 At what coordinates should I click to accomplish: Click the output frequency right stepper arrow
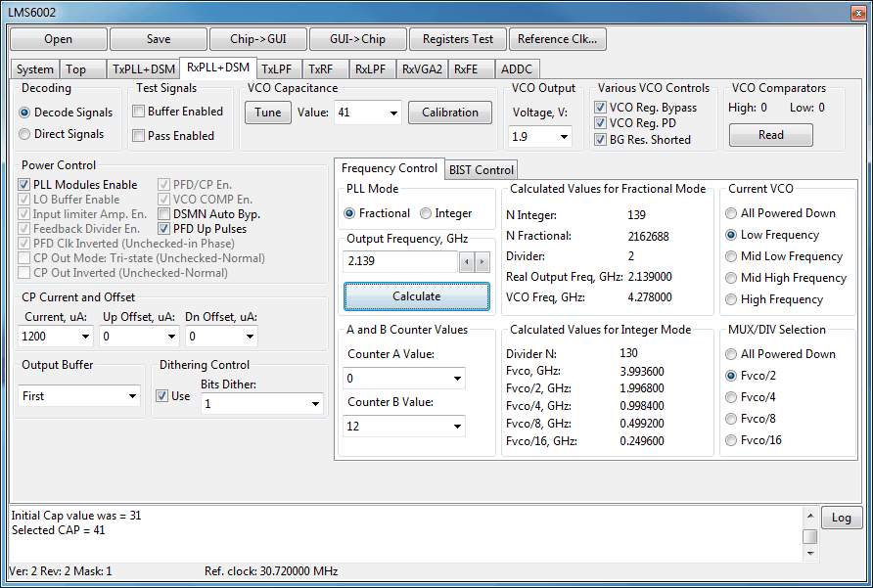tap(482, 262)
